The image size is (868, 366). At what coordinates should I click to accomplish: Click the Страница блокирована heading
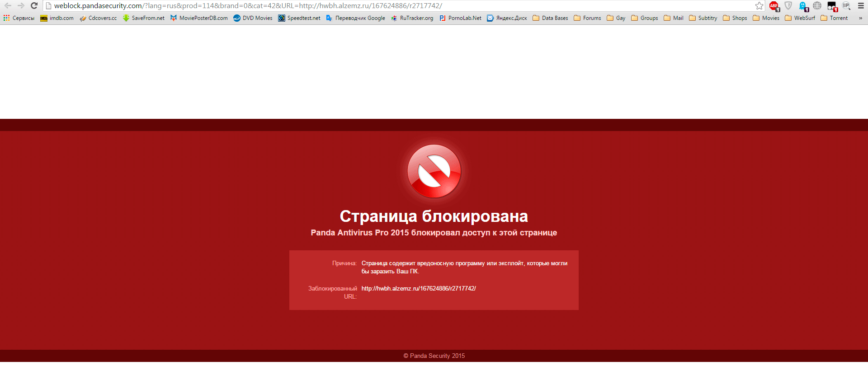(434, 216)
